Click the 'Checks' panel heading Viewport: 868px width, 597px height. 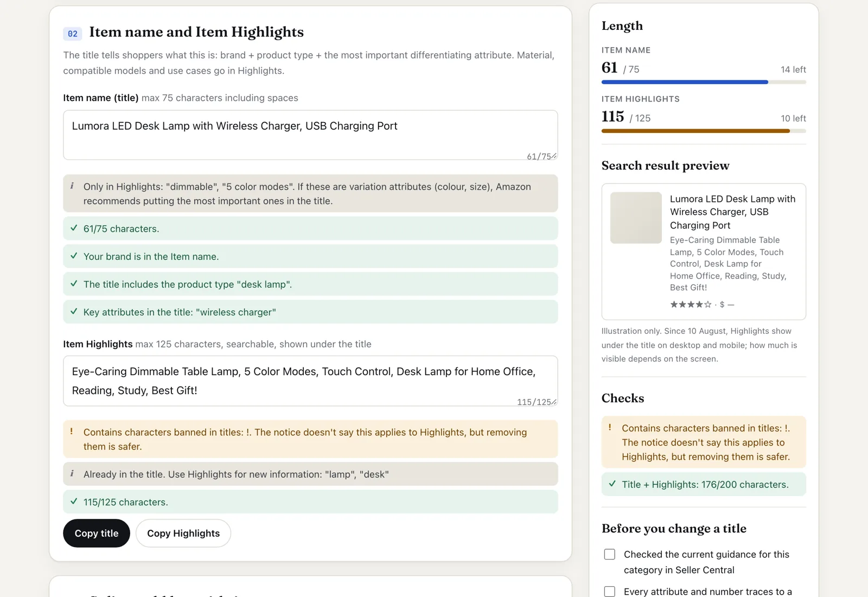coord(623,398)
